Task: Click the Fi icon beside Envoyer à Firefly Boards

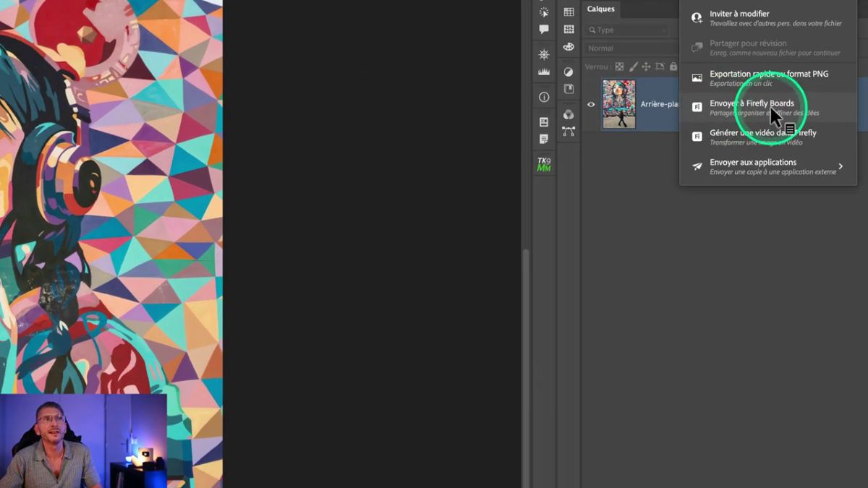Action: (697, 107)
